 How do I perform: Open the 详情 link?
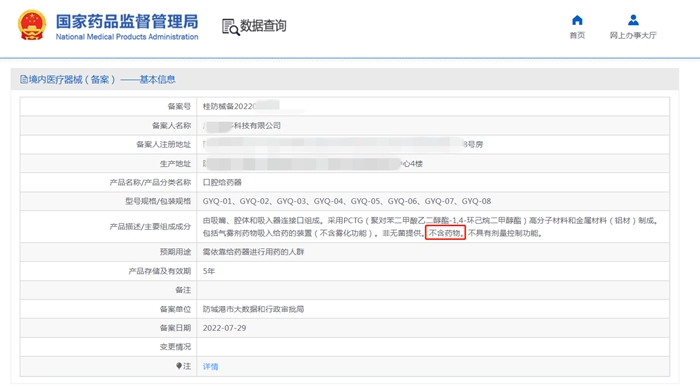[x=210, y=366]
